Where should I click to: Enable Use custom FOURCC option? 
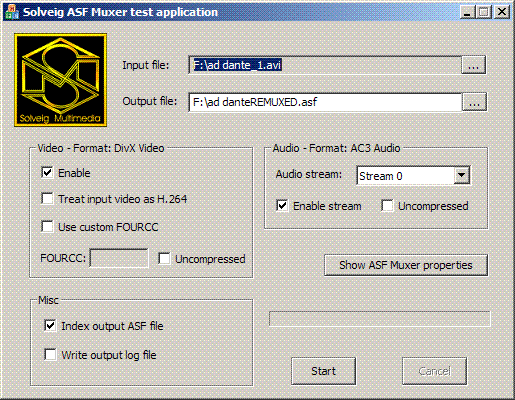(47, 227)
